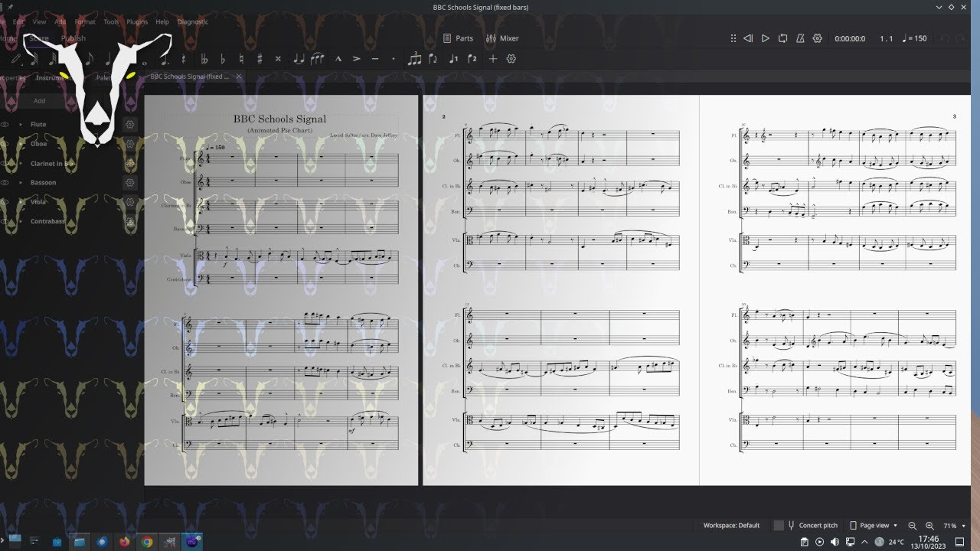This screenshot has width=980, height=551.
Task: Toggle Flute visibility eye
Action: 5,124
